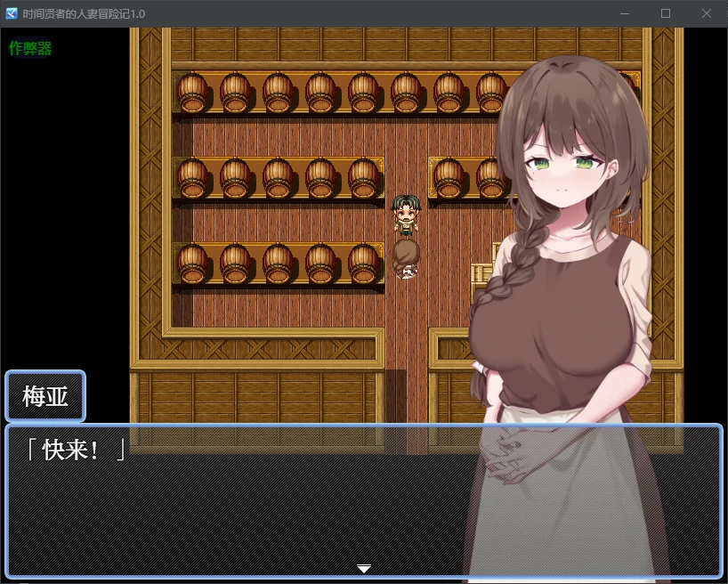The width and height of the screenshot is (728, 584).
Task: Open the 作弊器 cheat menu
Action: tap(30, 49)
